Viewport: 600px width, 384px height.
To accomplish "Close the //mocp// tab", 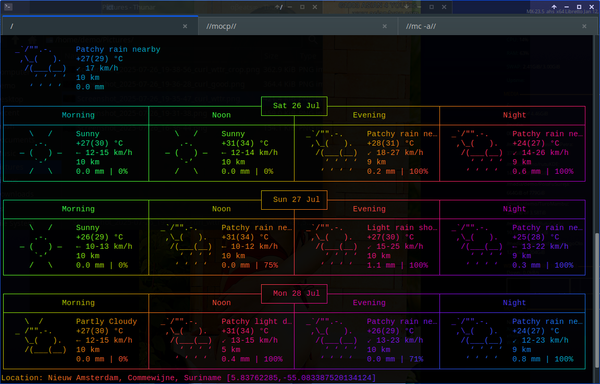I will pos(385,26).
